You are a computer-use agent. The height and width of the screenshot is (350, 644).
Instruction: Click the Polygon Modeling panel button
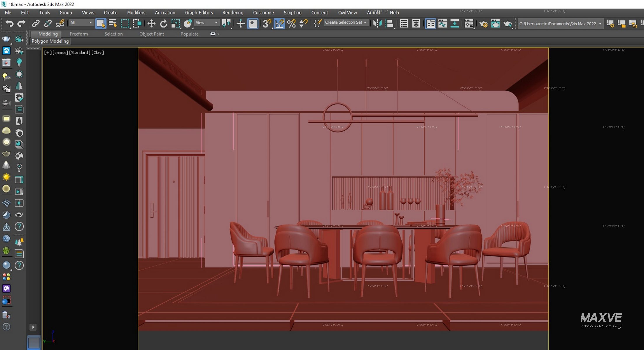coord(50,41)
